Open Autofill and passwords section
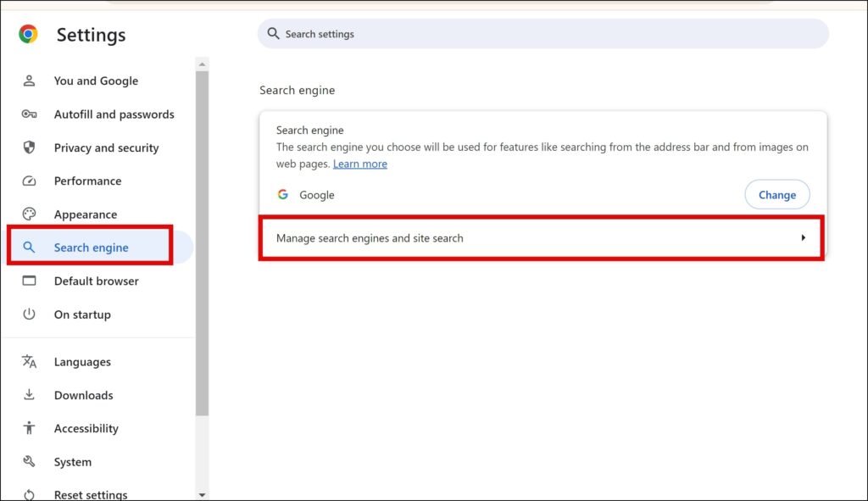The image size is (868, 501). point(114,114)
